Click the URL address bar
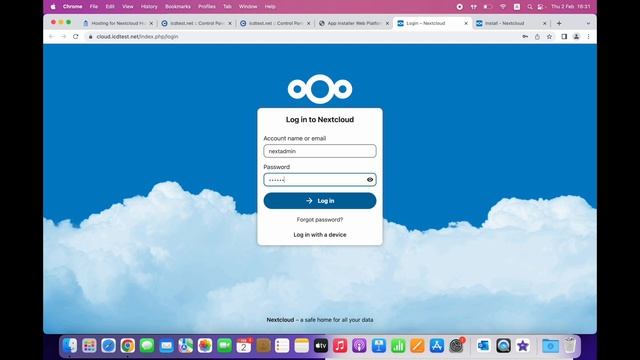 [302, 37]
